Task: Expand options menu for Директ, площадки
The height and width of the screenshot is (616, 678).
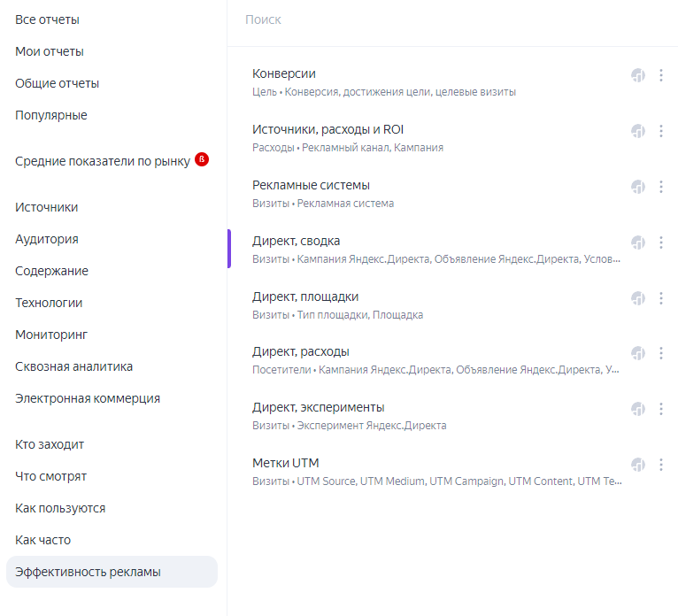Action: [x=661, y=298]
